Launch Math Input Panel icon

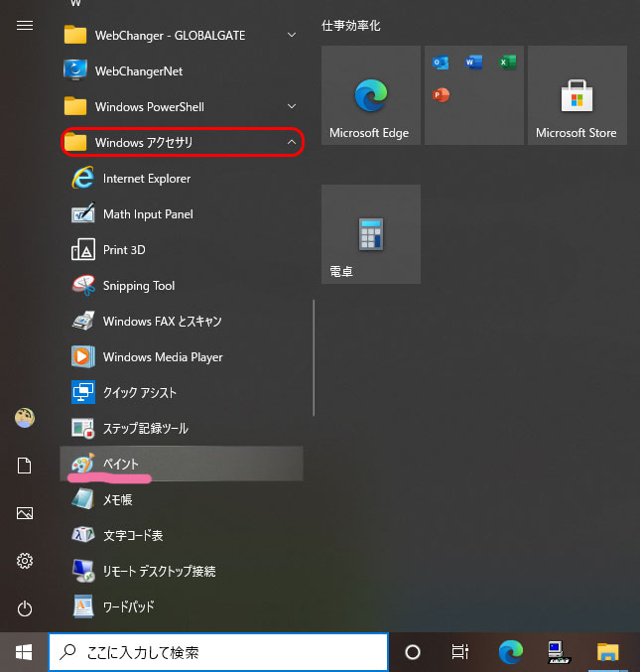click(x=82, y=213)
